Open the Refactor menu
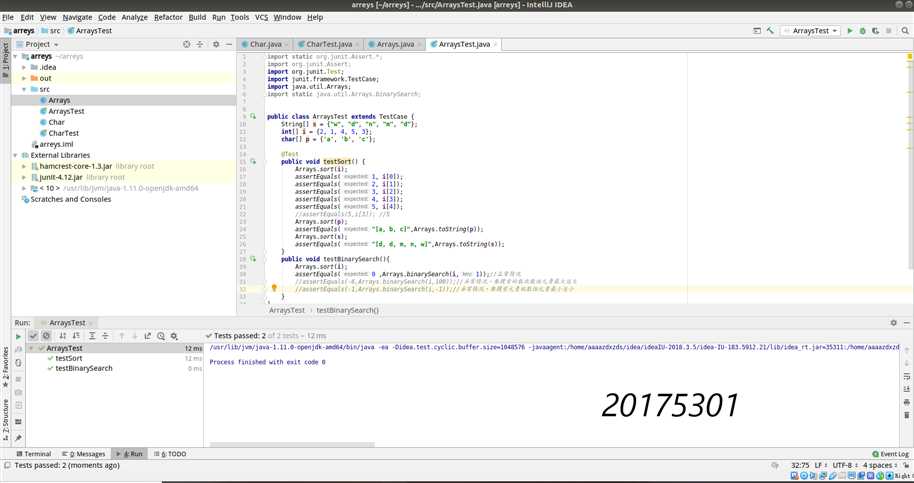This screenshot has height=483, width=914. click(168, 17)
